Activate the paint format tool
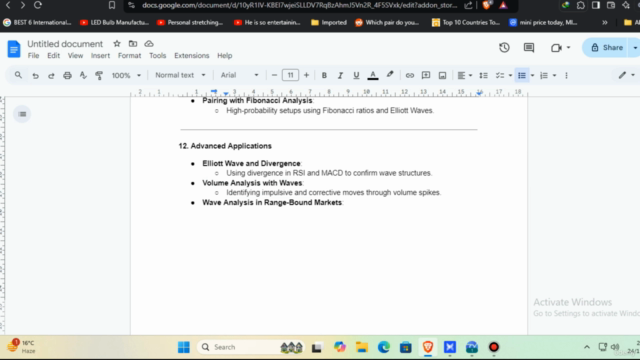Image resolution: width=640 pixels, height=360 pixels. tap(99, 76)
